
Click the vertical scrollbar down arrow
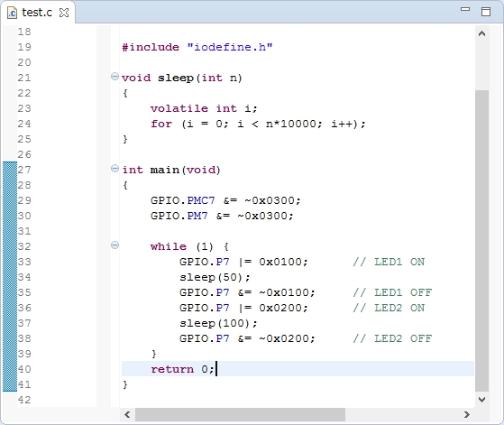tap(481, 400)
